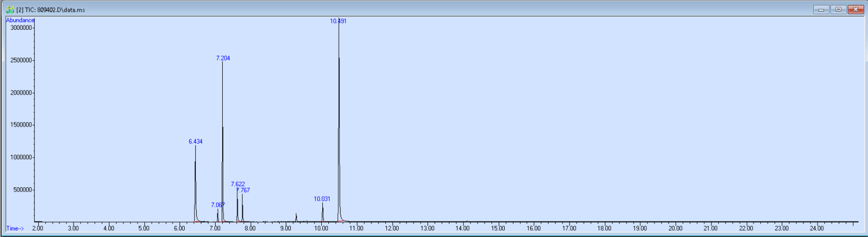The width and height of the screenshot is (868, 237).
Task: Click the small unlabeled peak near 9.30 minutes
Action: tap(296, 217)
